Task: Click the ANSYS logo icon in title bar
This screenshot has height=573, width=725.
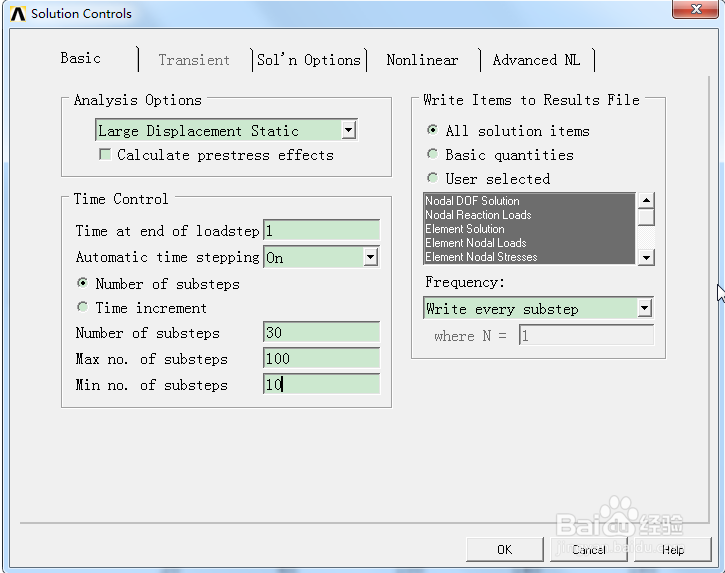Action: [x=18, y=14]
